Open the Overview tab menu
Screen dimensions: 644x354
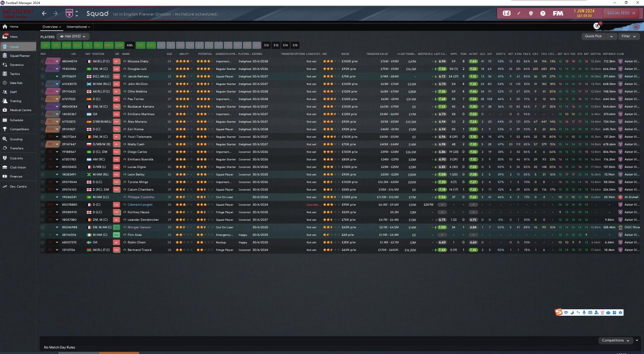click(51, 27)
